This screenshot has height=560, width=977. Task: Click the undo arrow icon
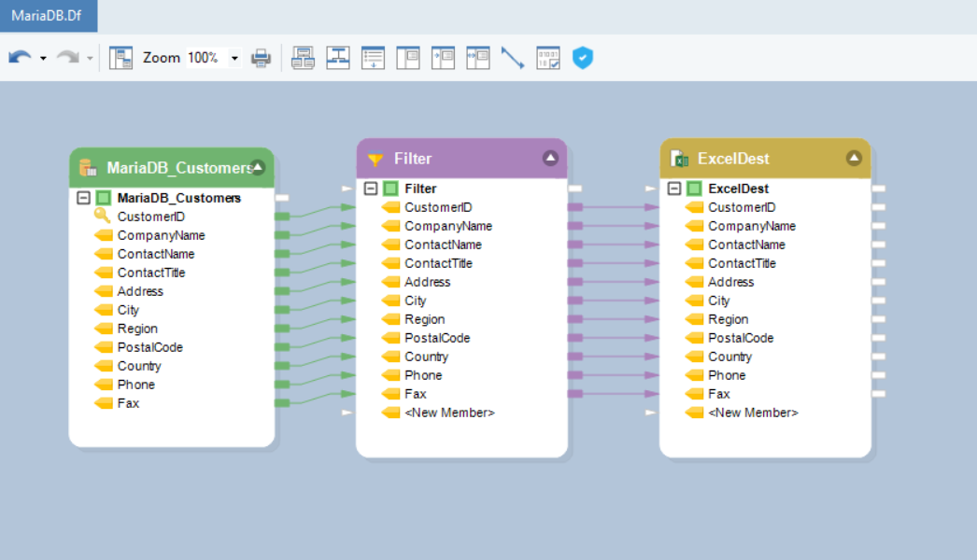tap(20, 58)
